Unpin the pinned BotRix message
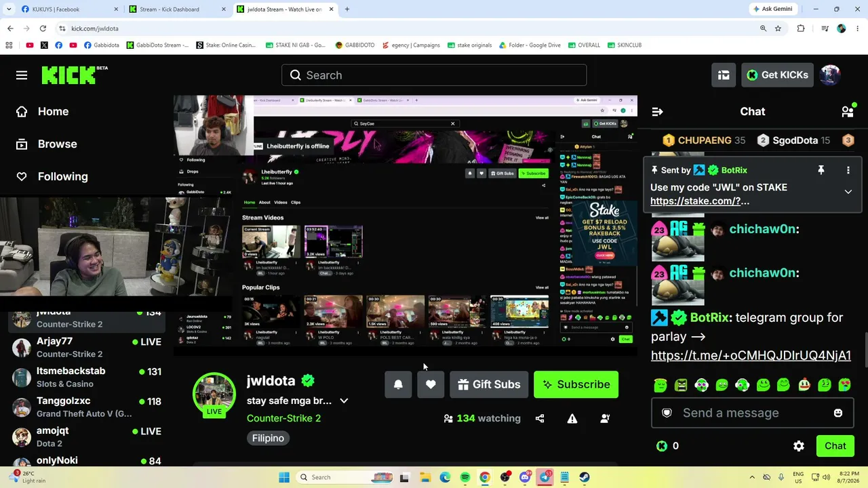 (821, 170)
